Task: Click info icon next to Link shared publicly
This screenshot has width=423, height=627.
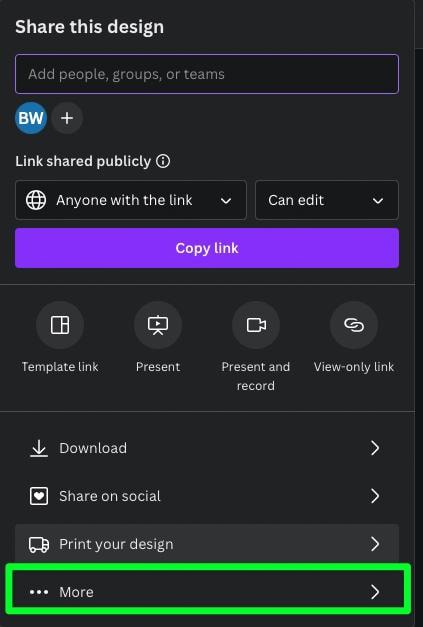Action: (x=163, y=161)
